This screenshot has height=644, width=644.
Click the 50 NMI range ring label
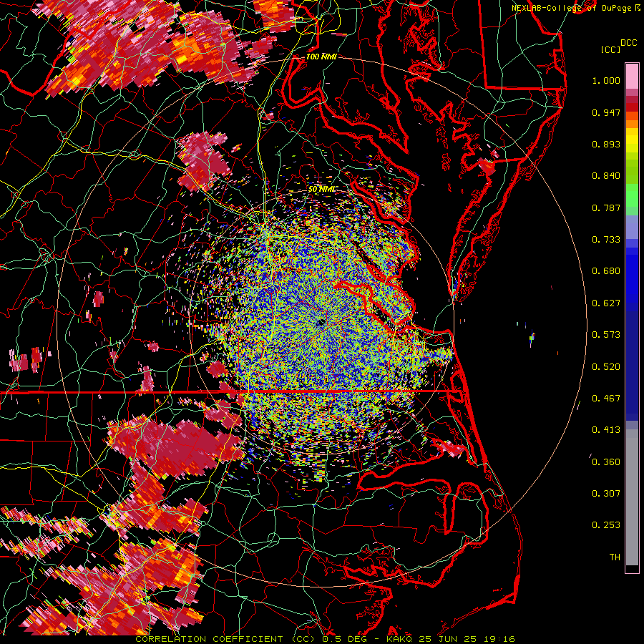[x=321, y=189]
